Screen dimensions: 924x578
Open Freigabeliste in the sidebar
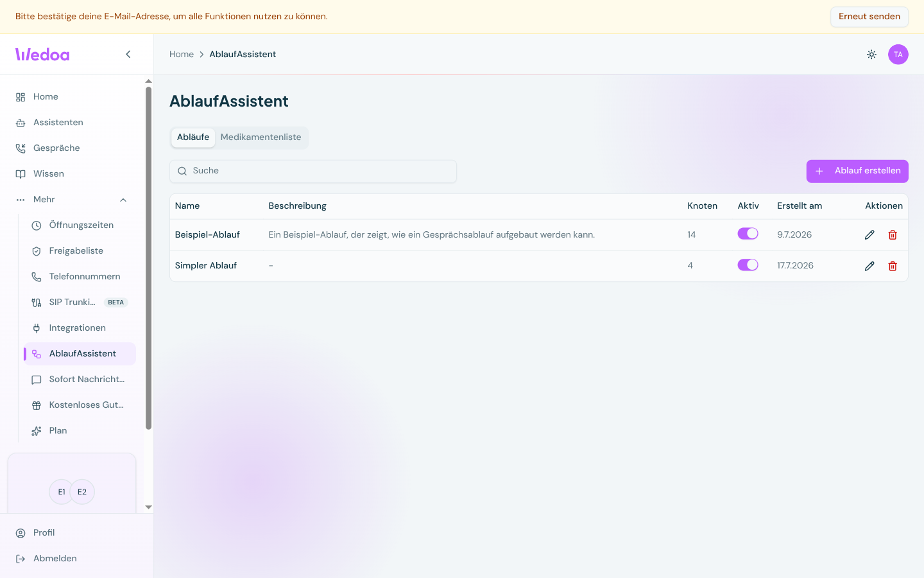point(80,251)
